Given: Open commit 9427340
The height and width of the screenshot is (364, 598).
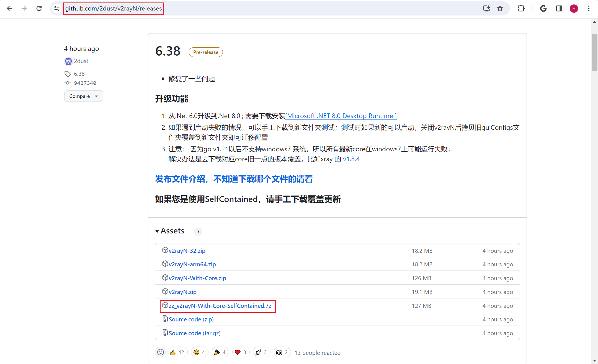Looking at the screenshot, I should coord(85,83).
